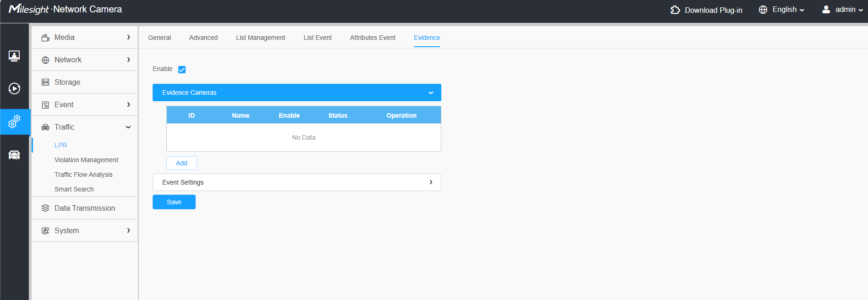Image resolution: width=868 pixels, height=300 pixels.
Task: Select the Evidence tab
Action: coord(427,38)
